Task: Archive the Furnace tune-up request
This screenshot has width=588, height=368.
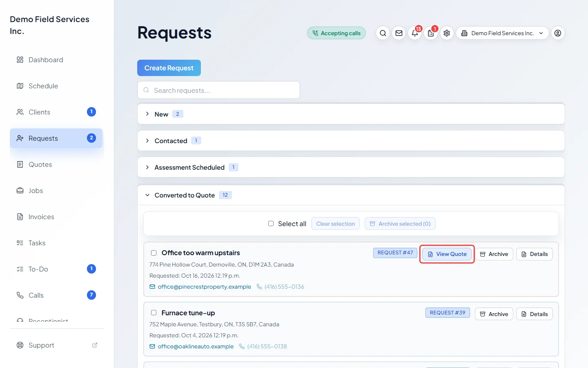Action: pyautogui.click(x=494, y=314)
